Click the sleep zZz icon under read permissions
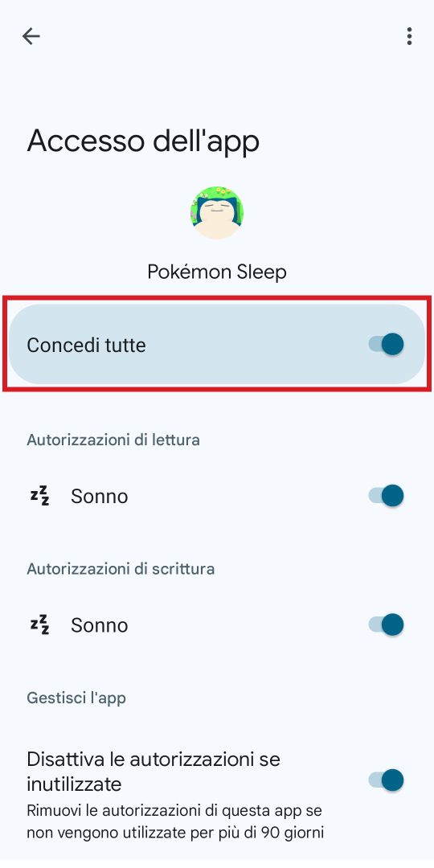The width and height of the screenshot is (434, 868). point(39,495)
